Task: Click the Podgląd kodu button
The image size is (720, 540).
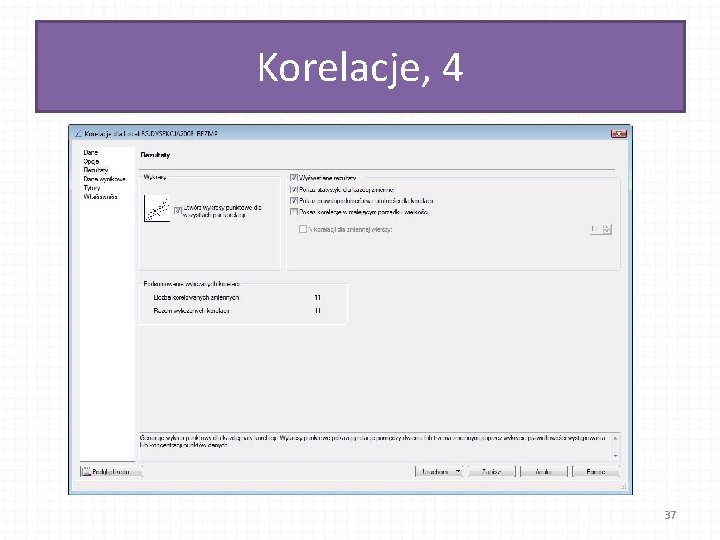Action: click(x=112, y=472)
